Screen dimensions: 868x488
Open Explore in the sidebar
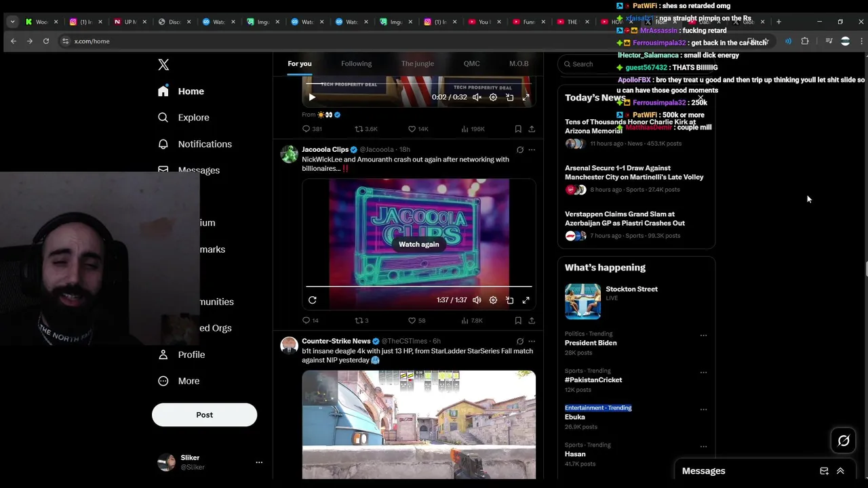coord(183,117)
